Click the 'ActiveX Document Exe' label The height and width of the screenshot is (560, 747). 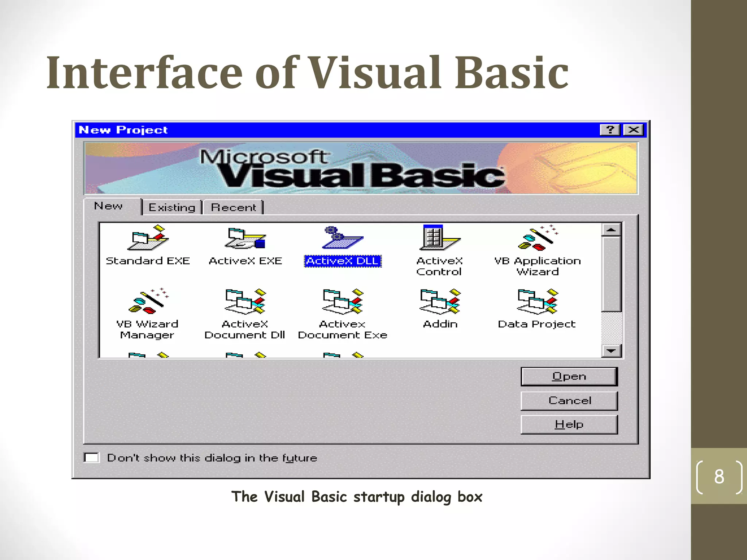(x=342, y=330)
